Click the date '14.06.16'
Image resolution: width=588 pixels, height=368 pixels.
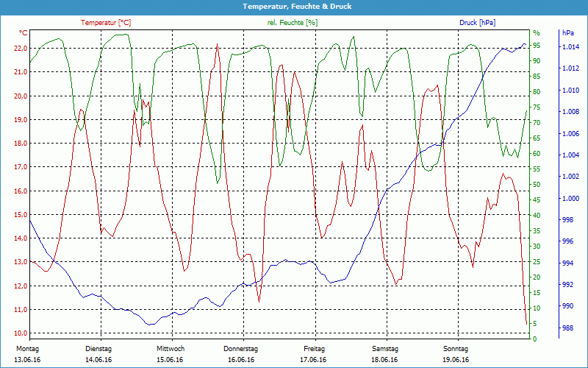[98, 360]
